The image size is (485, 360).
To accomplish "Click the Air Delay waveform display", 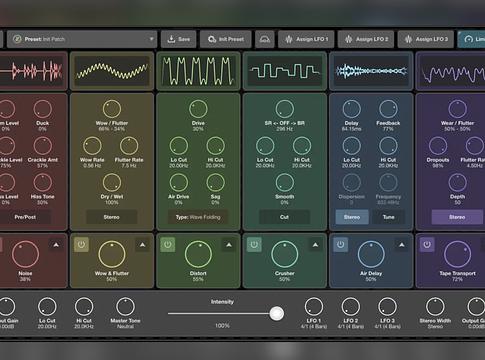I will (x=371, y=71).
